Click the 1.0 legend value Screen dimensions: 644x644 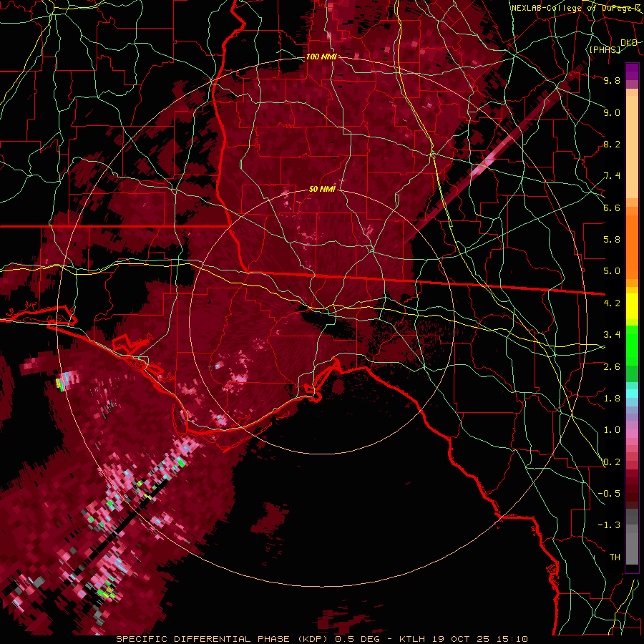(612, 430)
